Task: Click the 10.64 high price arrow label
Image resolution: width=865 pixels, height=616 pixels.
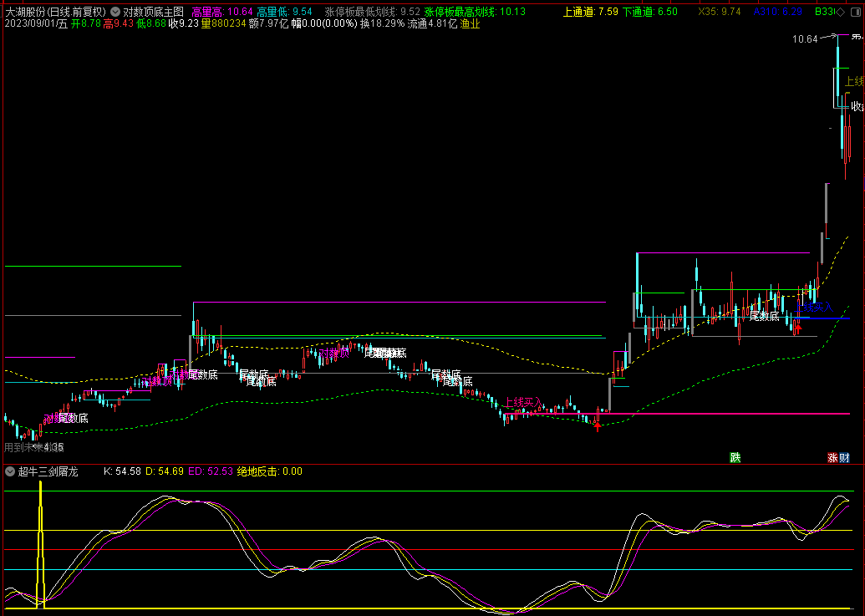Action: coord(806,39)
